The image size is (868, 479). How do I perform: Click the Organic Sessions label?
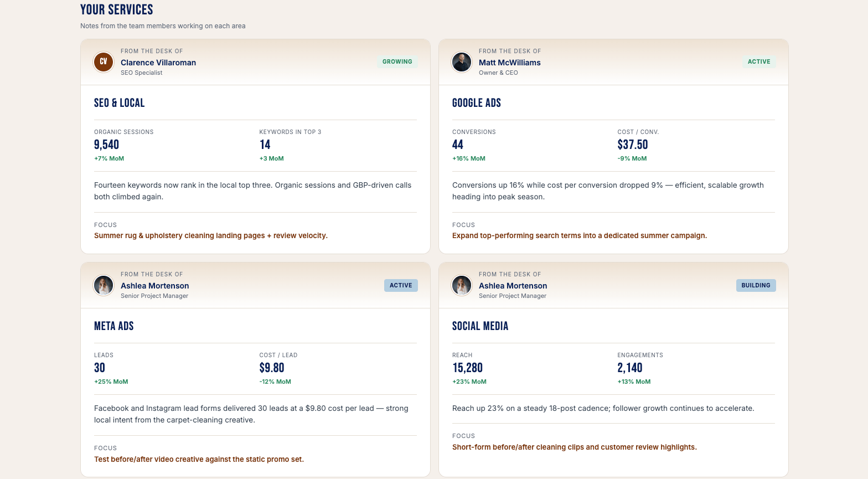(124, 132)
